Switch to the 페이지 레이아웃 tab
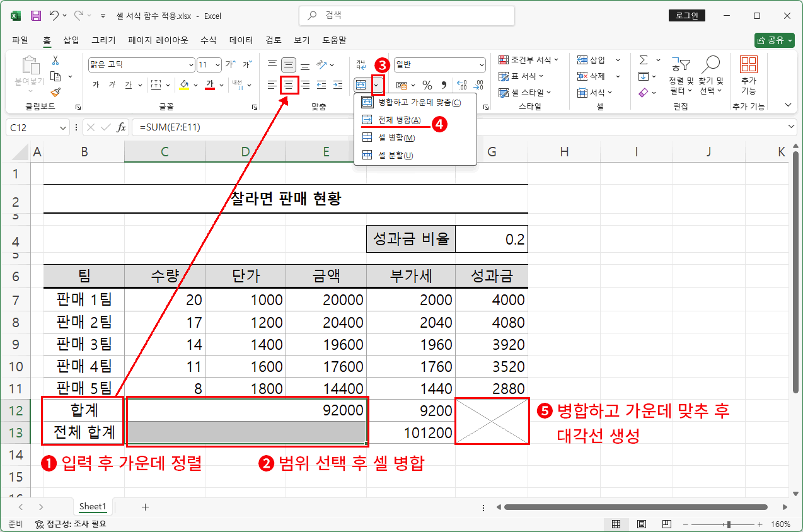 [x=158, y=40]
